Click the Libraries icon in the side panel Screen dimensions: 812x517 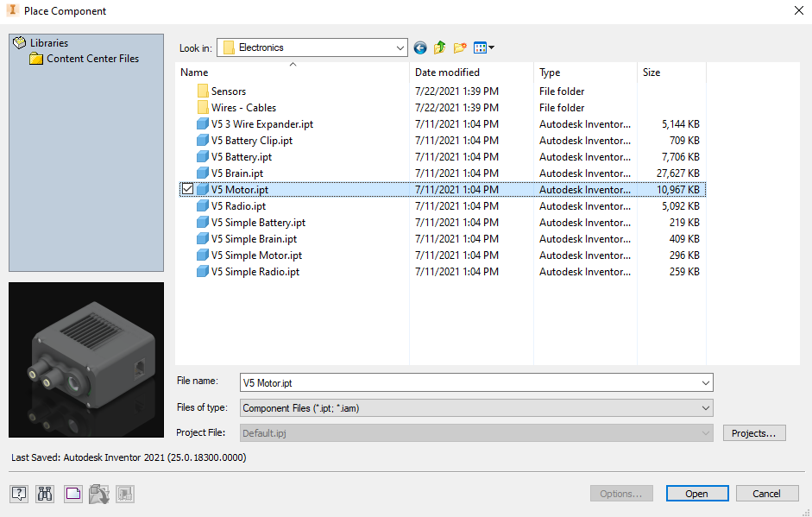click(19, 42)
